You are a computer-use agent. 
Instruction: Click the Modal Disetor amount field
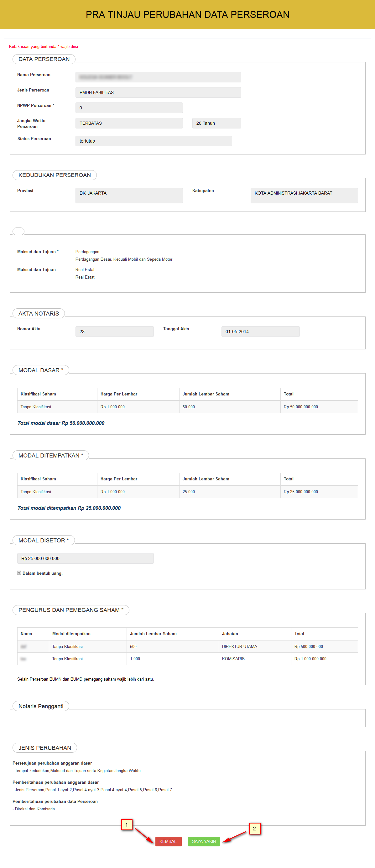[85, 558]
